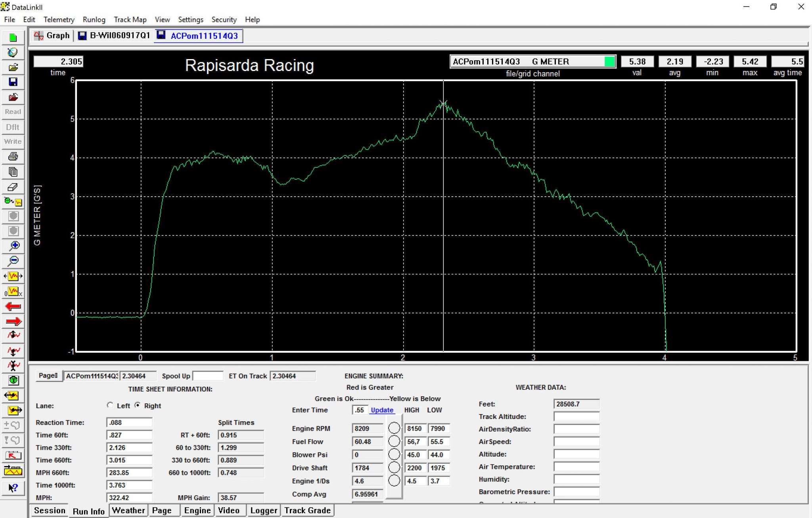Click the Page button beside file name

tap(48, 376)
